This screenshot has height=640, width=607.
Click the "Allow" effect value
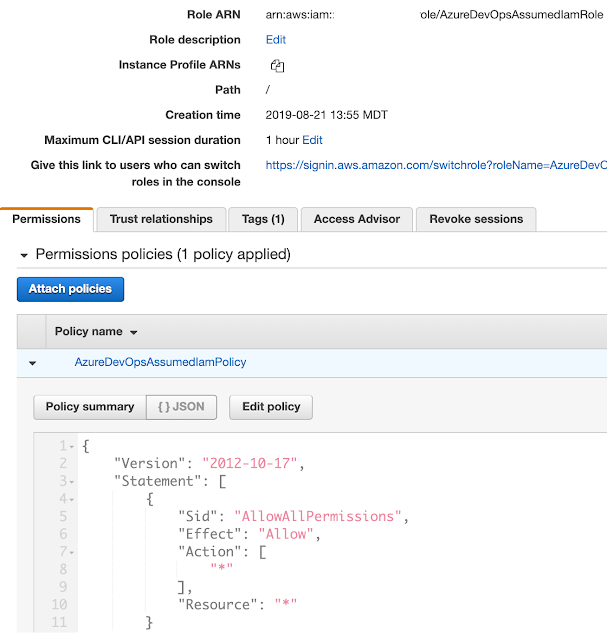pyautogui.click(x=286, y=534)
